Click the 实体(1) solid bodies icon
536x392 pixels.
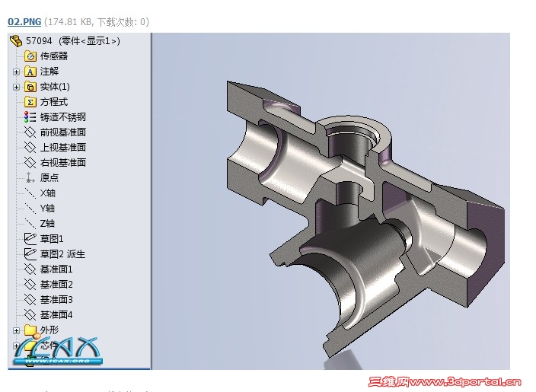tap(30, 87)
